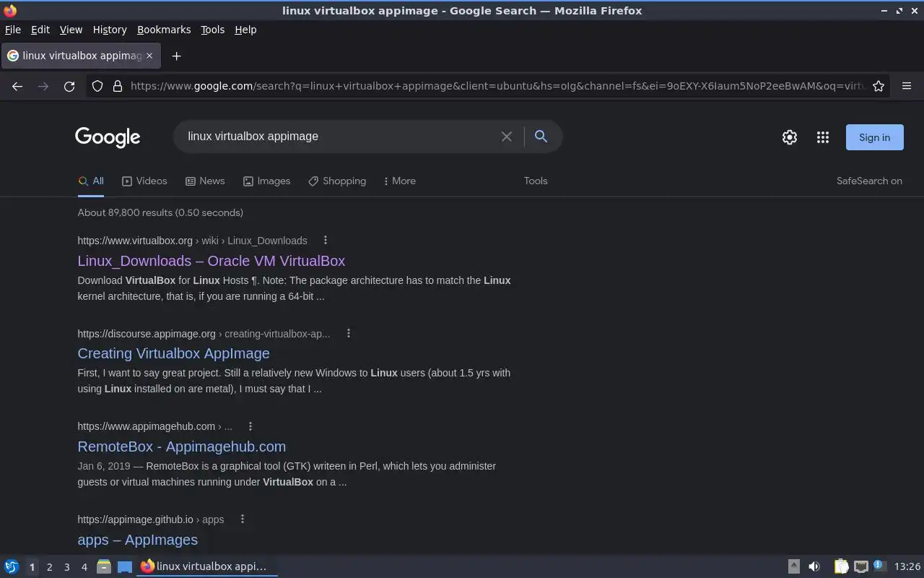Submit search with magnifier icon
The image size is (924, 578).
pyautogui.click(x=541, y=136)
